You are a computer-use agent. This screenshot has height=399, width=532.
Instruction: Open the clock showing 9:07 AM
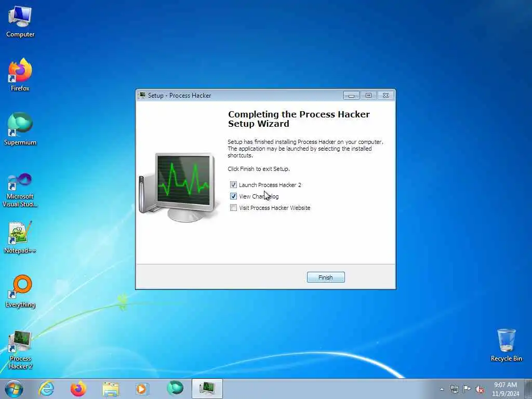(505, 389)
